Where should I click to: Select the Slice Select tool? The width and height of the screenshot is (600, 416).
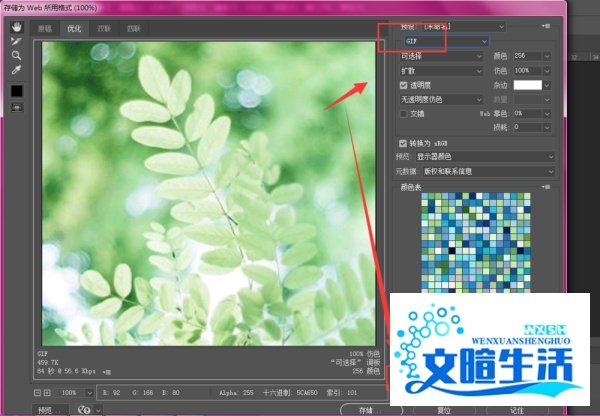click(x=16, y=41)
